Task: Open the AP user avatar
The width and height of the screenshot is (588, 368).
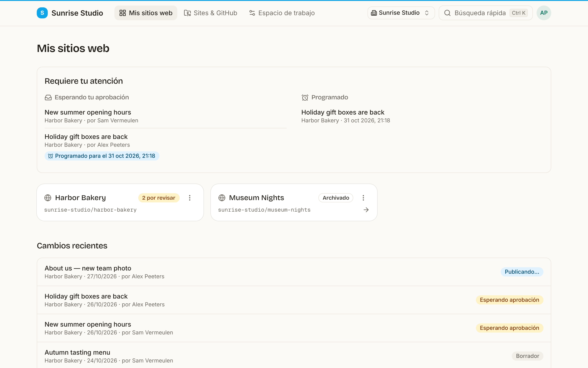Action: point(543,13)
